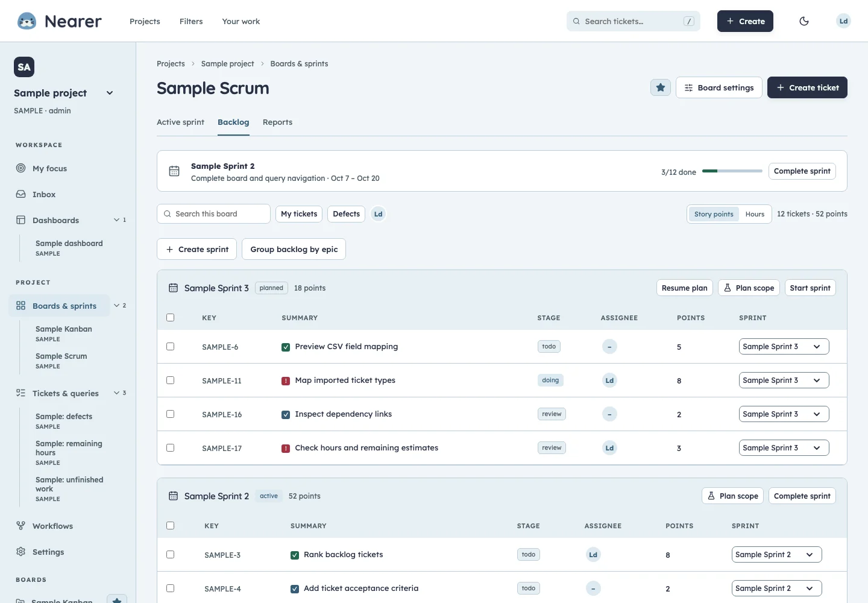Open the Filters top menu

191,21
